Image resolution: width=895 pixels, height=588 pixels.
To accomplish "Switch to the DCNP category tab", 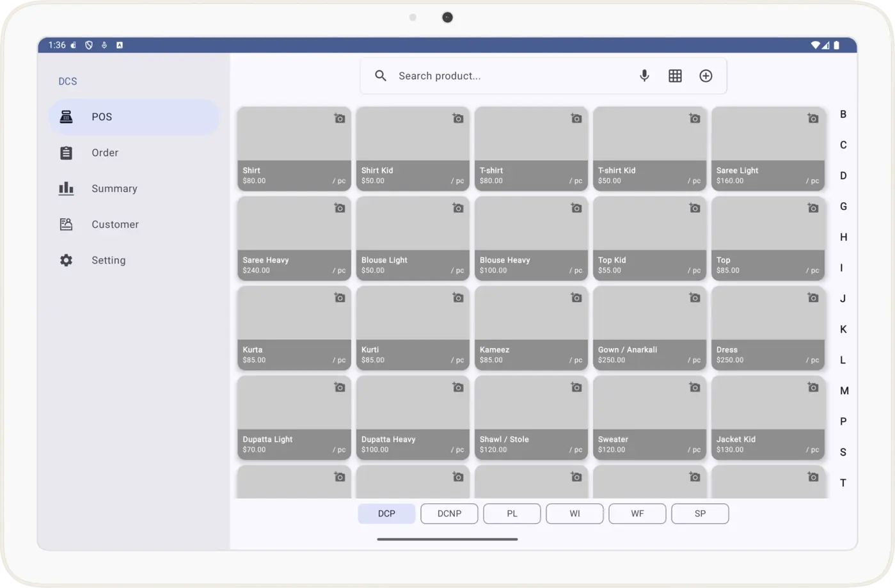I will [x=449, y=513].
